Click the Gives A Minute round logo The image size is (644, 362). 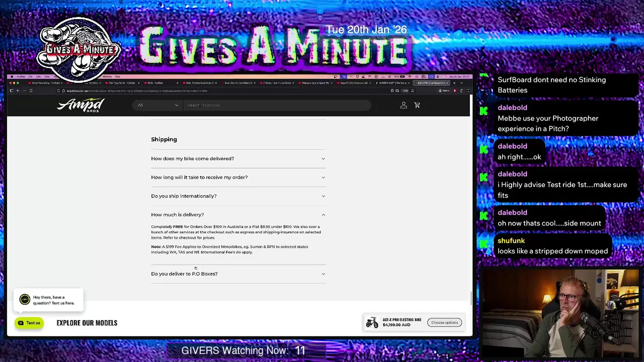[79, 49]
